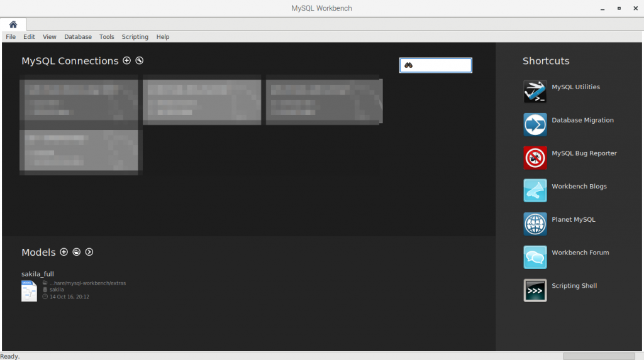Screen dimensions: 644x360
Task: Open the Scripting menu
Action: (x=135, y=36)
